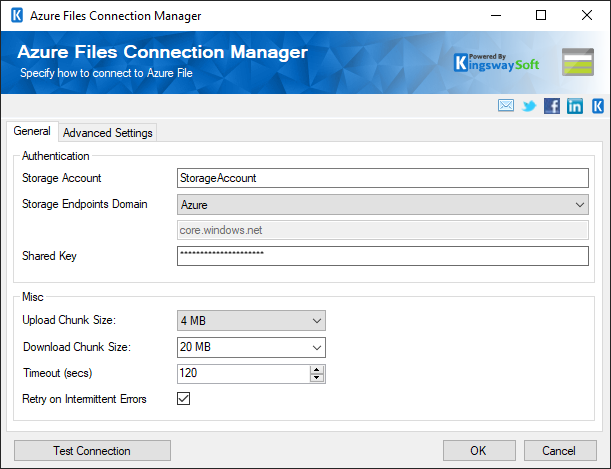Close the Azure Files Connection Manager window
The image size is (611, 469).
point(587,16)
